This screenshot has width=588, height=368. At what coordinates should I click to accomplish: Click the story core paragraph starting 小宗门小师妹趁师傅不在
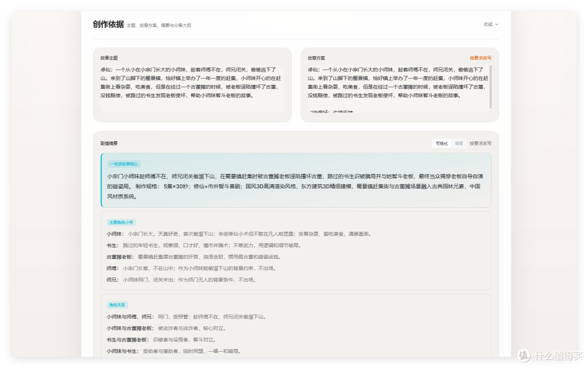point(295,186)
